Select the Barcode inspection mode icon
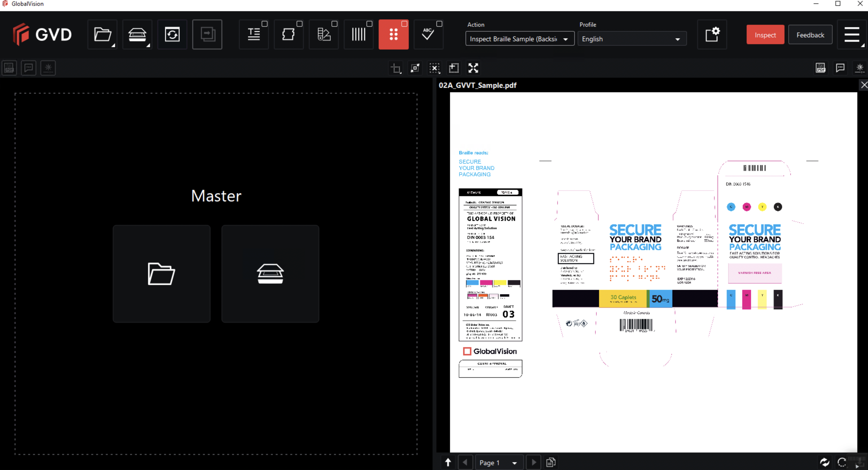Screen dimensions: 868x470 (358, 35)
